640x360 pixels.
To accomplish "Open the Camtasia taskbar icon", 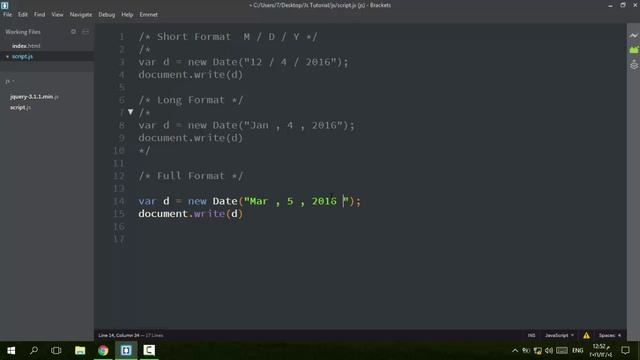I will coord(149,350).
